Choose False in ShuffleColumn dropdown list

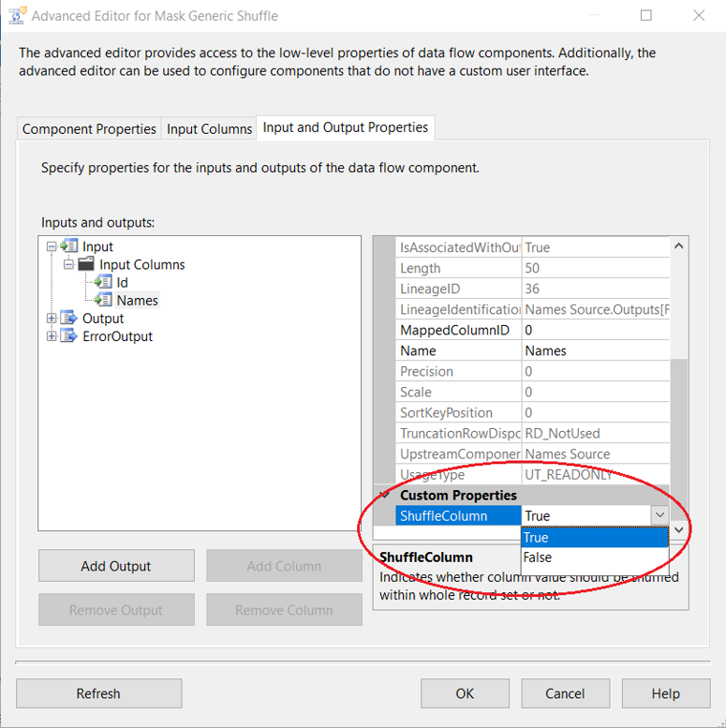pos(538,557)
